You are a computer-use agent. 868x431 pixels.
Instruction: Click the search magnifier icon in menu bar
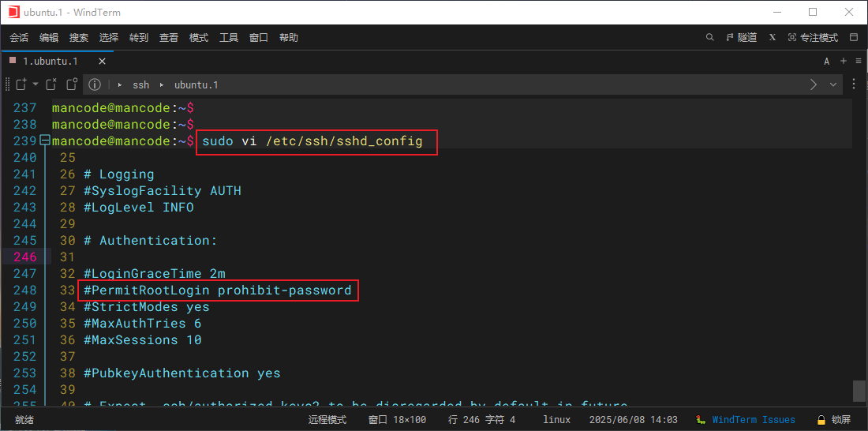point(709,37)
